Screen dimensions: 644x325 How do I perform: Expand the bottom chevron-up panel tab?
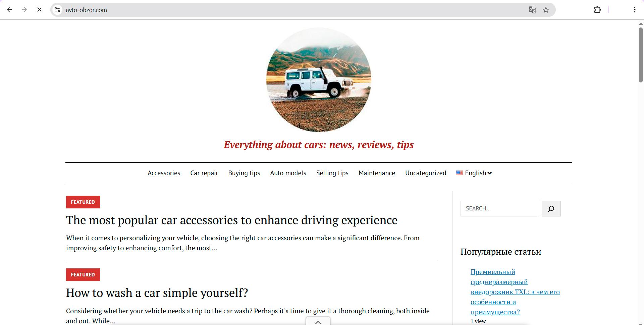click(x=318, y=321)
